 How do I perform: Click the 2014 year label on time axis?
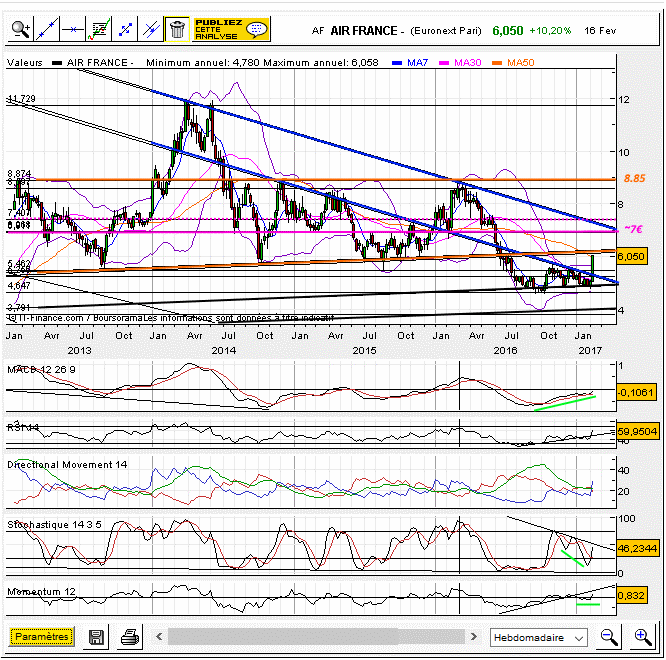(x=224, y=350)
